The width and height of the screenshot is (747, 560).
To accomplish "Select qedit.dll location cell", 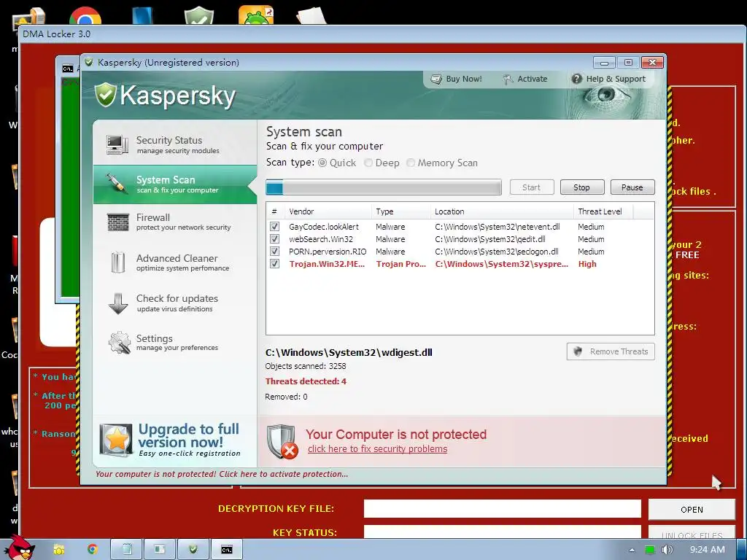I will (489, 239).
